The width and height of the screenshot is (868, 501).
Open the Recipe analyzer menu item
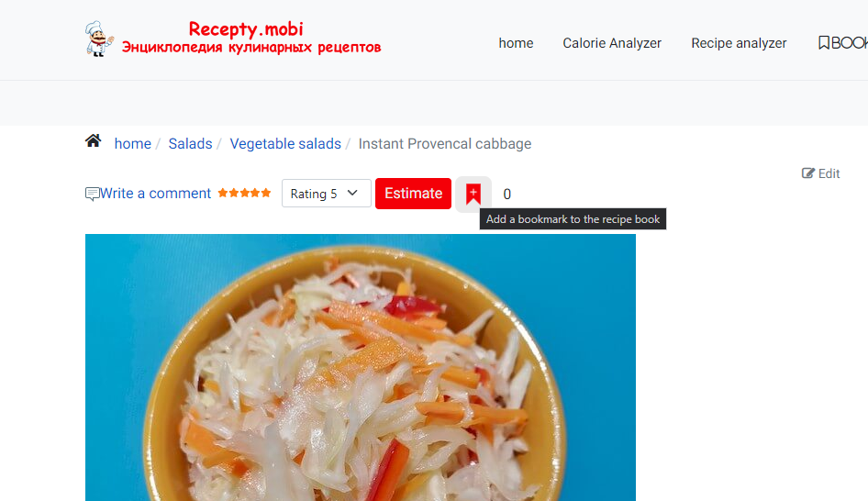pos(739,43)
